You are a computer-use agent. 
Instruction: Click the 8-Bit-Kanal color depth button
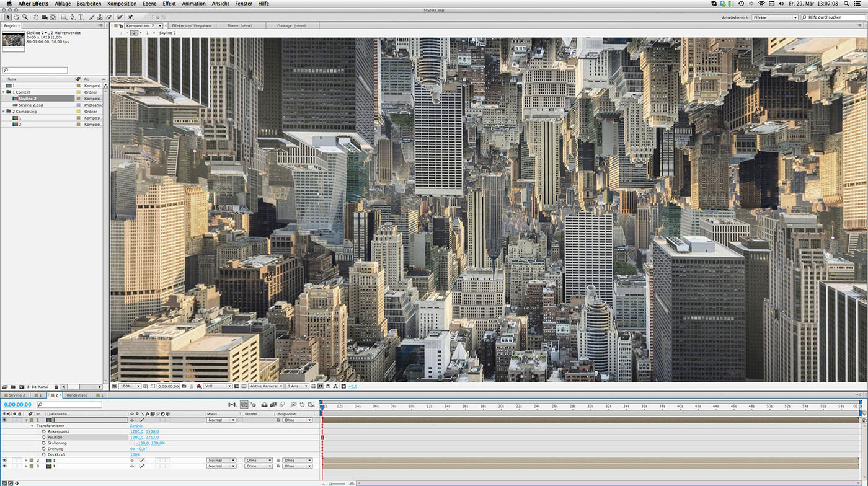pos(37,387)
